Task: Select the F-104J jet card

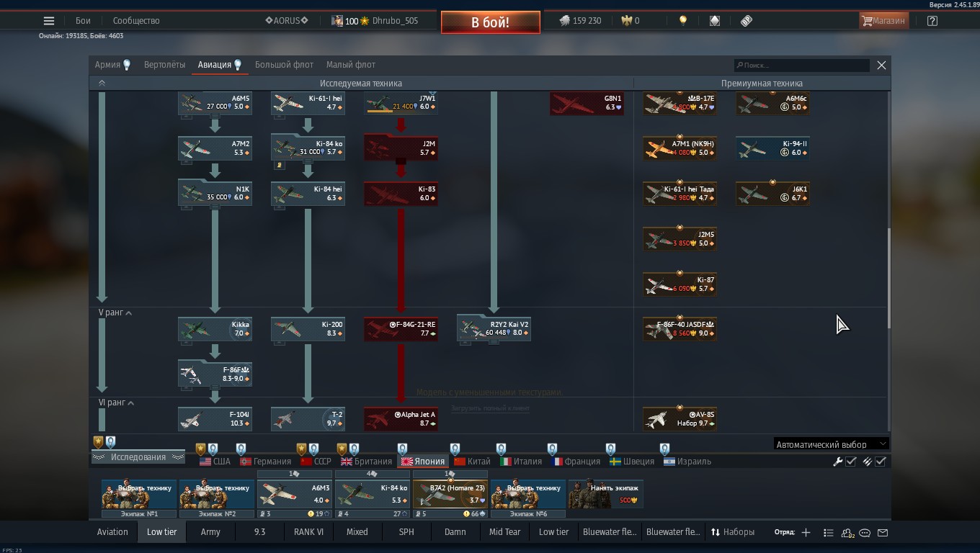Action: (x=215, y=419)
